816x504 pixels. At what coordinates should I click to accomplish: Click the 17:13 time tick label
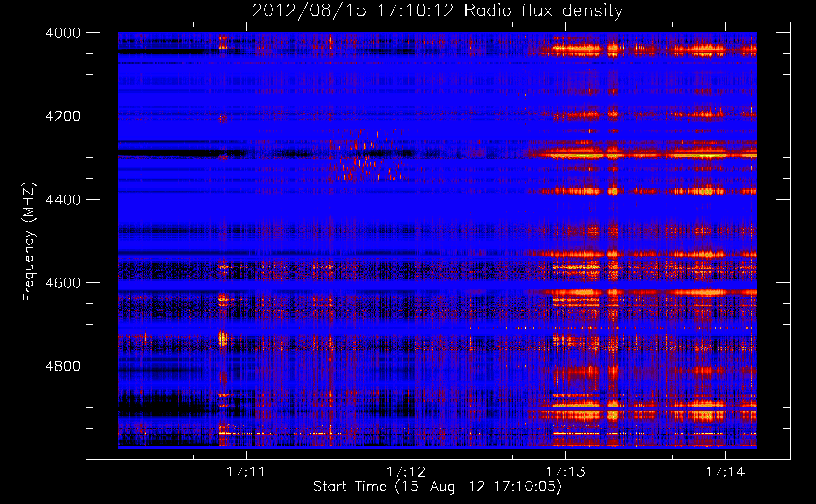coord(566,472)
